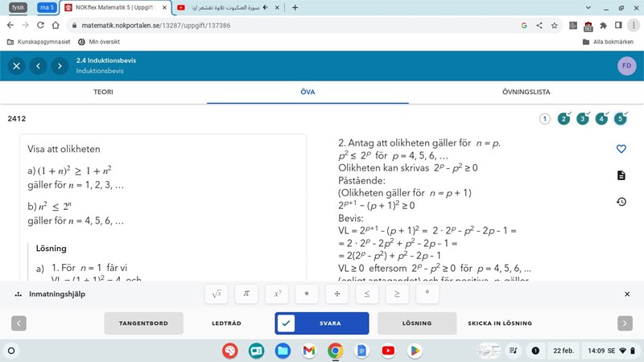Image resolution: width=644 pixels, height=362 pixels.
Task: Go to the previous exercise chevron in header
Action: pyautogui.click(x=37, y=66)
